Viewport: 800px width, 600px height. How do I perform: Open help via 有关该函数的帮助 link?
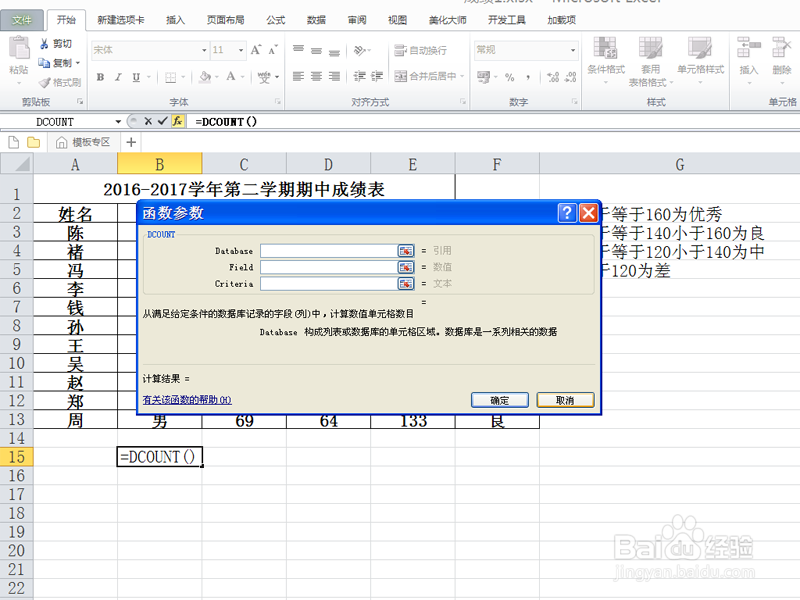[187, 399]
